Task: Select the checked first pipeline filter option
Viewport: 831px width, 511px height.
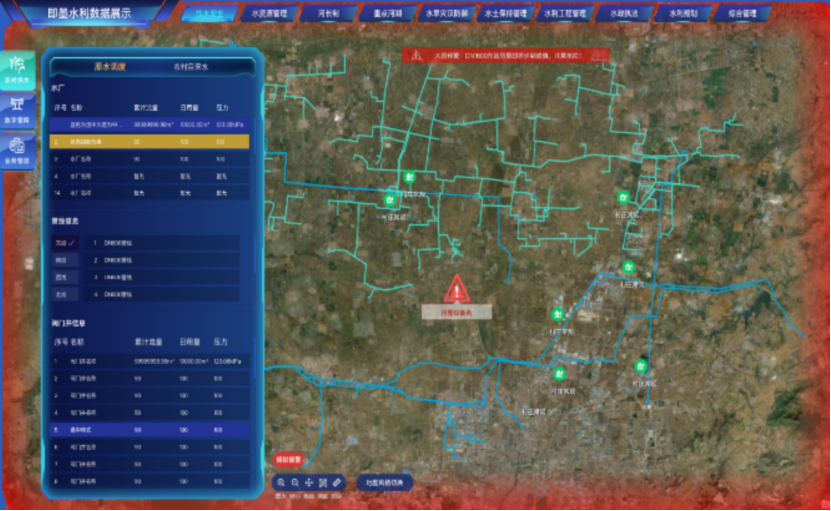Action: tap(62, 242)
